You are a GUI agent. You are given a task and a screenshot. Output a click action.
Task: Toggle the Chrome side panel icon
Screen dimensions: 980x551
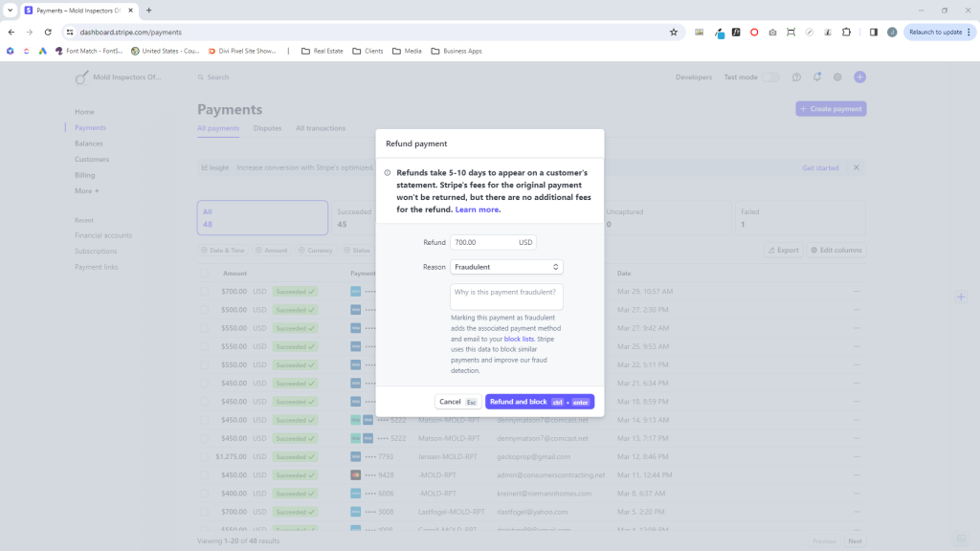click(x=874, y=32)
